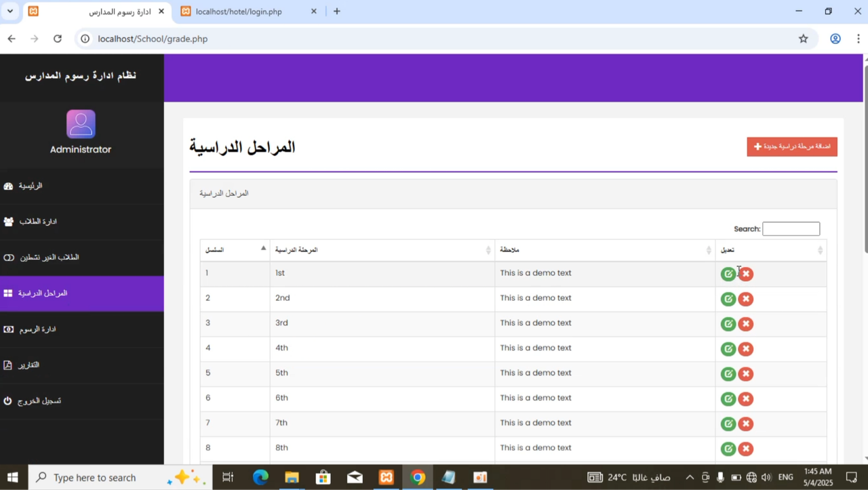
Task: Select the ادارة رسوم المدارس tab
Action: pyautogui.click(x=97, y=12)
